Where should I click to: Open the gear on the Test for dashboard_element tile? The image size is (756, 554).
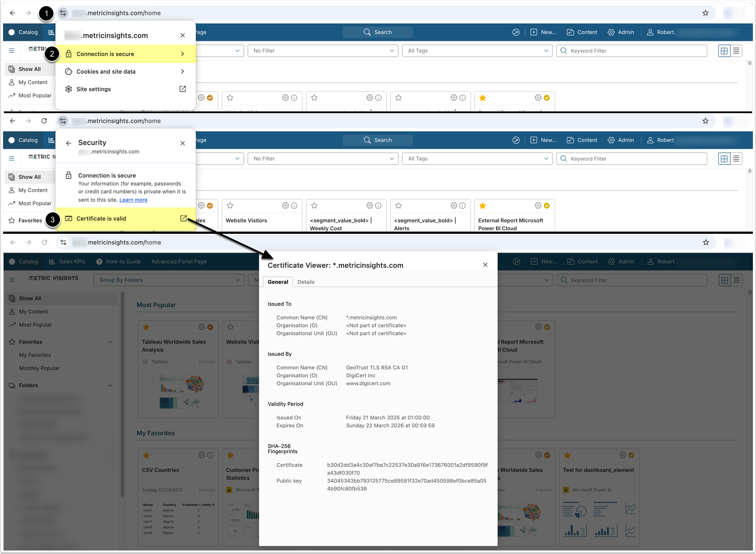click(x=623, y=455)
